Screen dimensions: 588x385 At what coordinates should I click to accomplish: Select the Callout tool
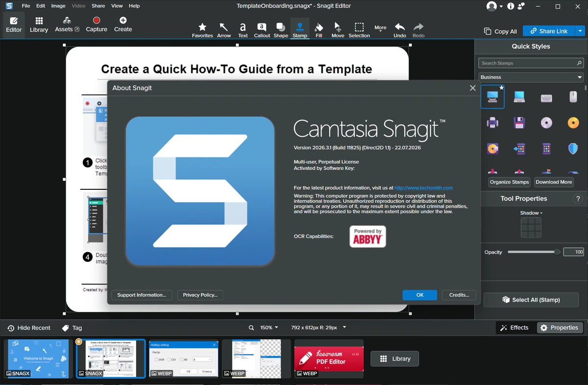[262, 30]
